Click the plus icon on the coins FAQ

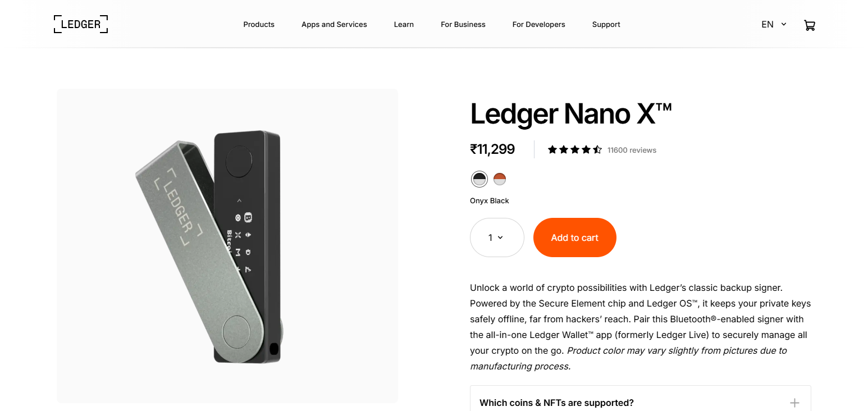pyautogui.click(x=794, y=403)
